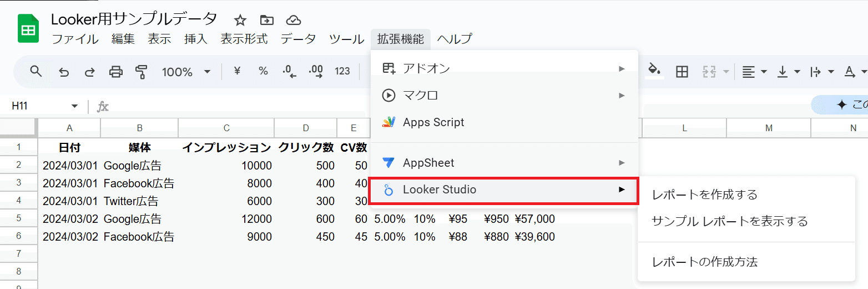Screen dimensions: 868x289
Task: Redo the last action
Action: click(89, 72)
